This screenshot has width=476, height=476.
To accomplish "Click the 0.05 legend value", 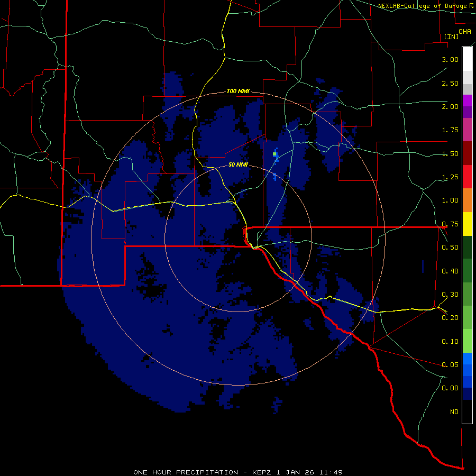I will (x=450, y=364).
